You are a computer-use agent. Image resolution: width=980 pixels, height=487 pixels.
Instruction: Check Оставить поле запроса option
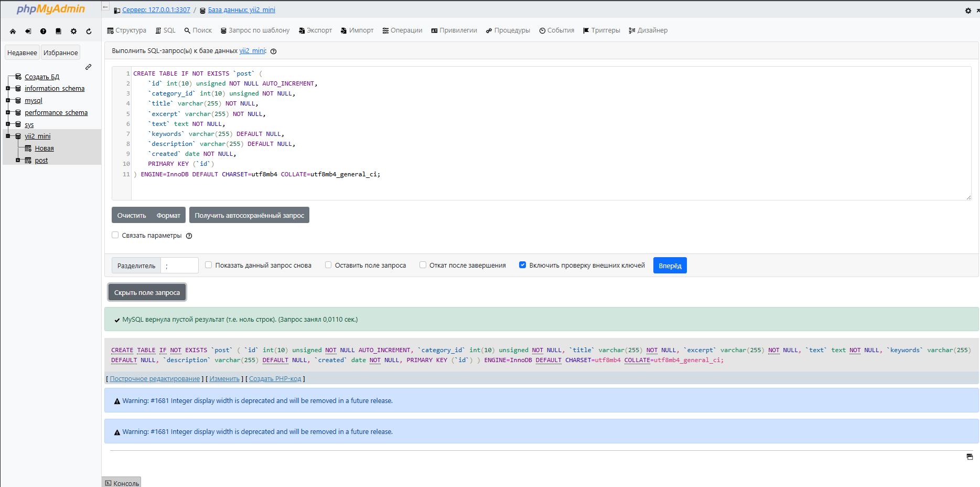(328, 265)
